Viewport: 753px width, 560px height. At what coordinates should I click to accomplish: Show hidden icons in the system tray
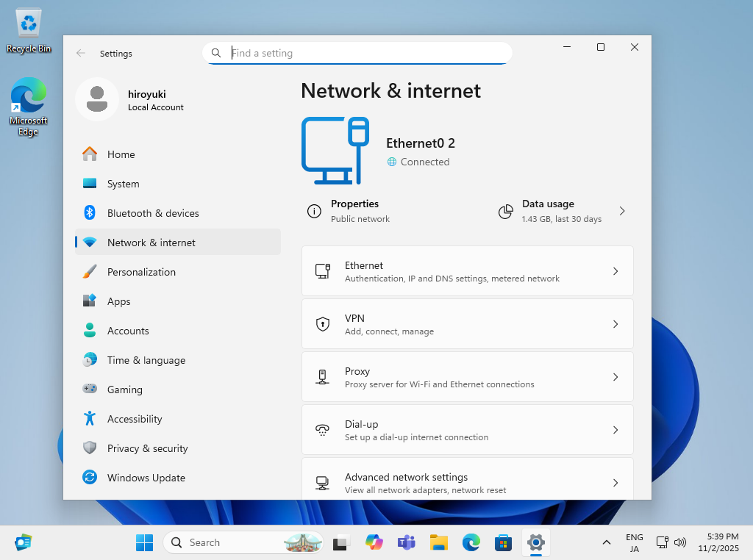[x=606, y=542]
